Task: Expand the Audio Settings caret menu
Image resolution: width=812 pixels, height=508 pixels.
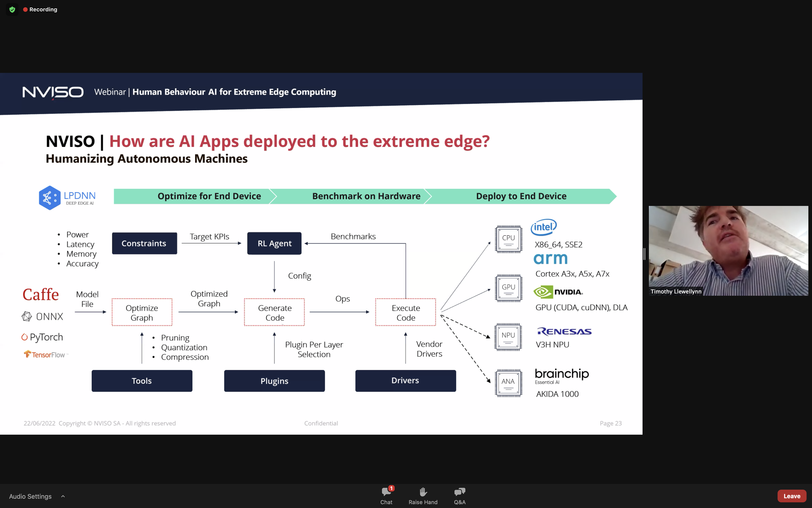Action: (63, 496)
